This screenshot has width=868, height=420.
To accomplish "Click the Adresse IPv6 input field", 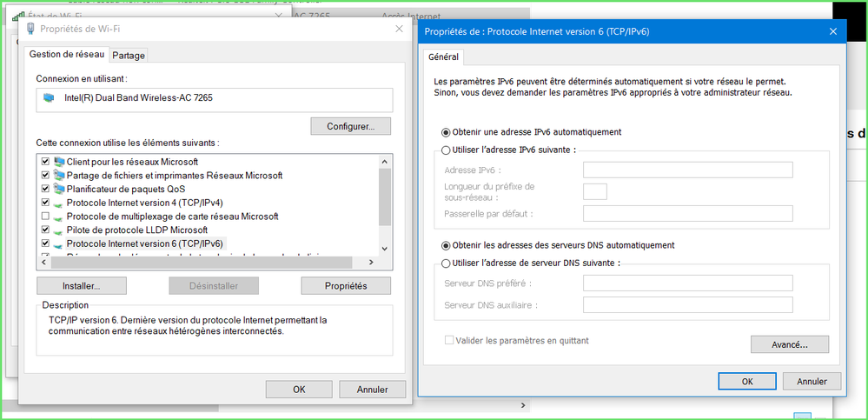I will (687, 170).
